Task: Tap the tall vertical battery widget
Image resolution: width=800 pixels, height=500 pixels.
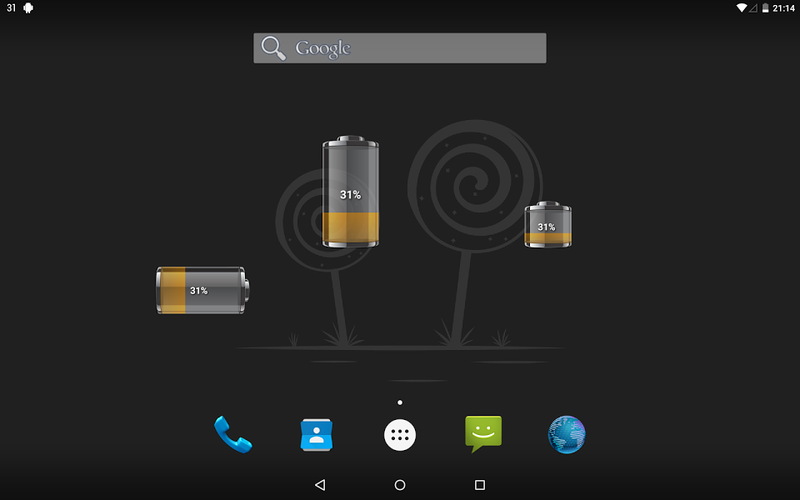Action: (x=351, y=191)
